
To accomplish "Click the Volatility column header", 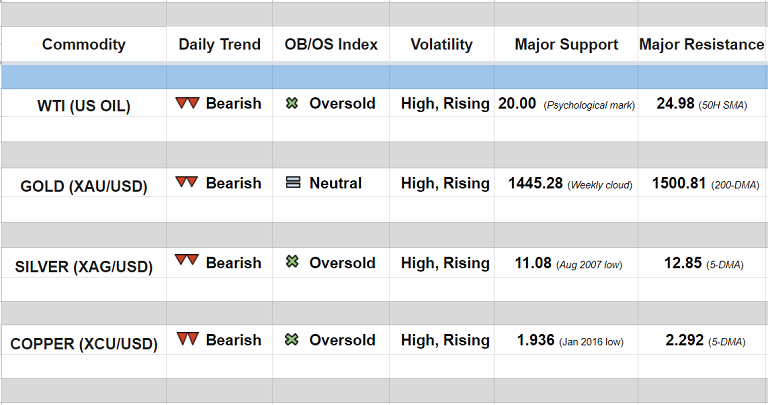I will click(x=441, y=45).
